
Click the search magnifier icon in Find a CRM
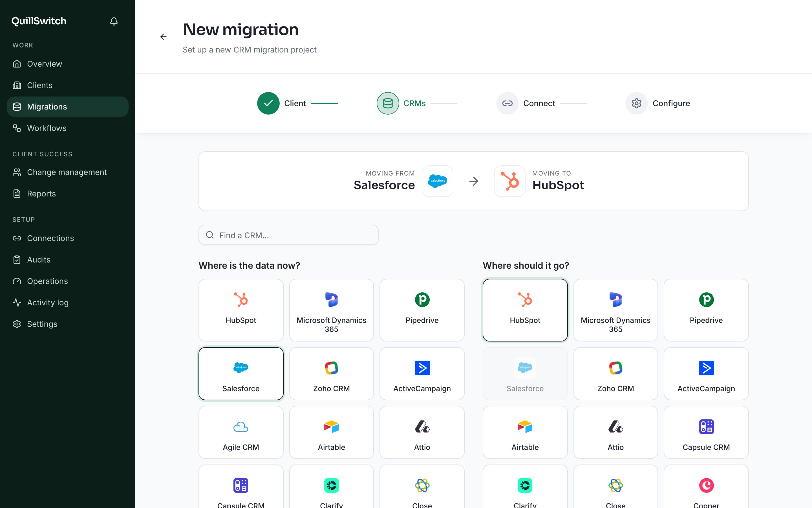(x=210, y=235)
